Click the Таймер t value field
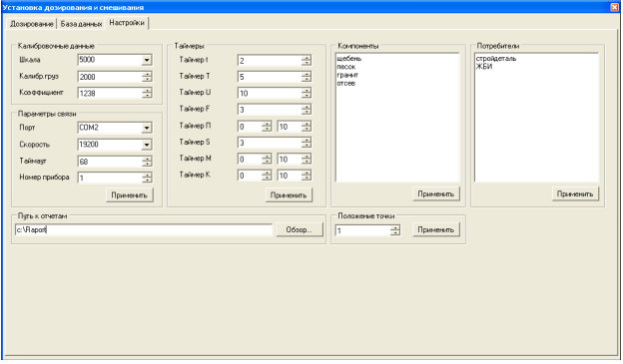Screen dimensions: 623x364 [270, 61]
